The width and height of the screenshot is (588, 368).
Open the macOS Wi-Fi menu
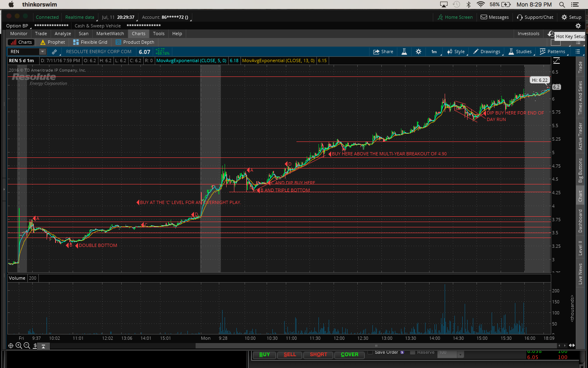(481, 4)
